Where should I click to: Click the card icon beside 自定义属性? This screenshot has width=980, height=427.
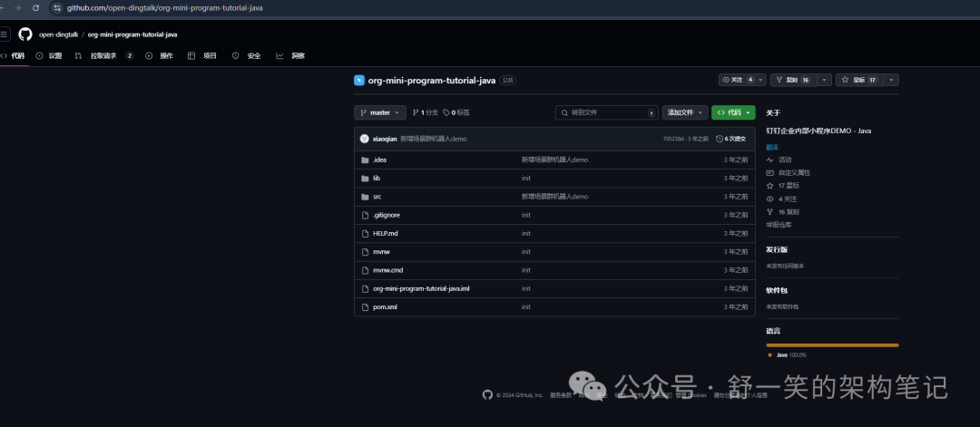click(769, 172)
